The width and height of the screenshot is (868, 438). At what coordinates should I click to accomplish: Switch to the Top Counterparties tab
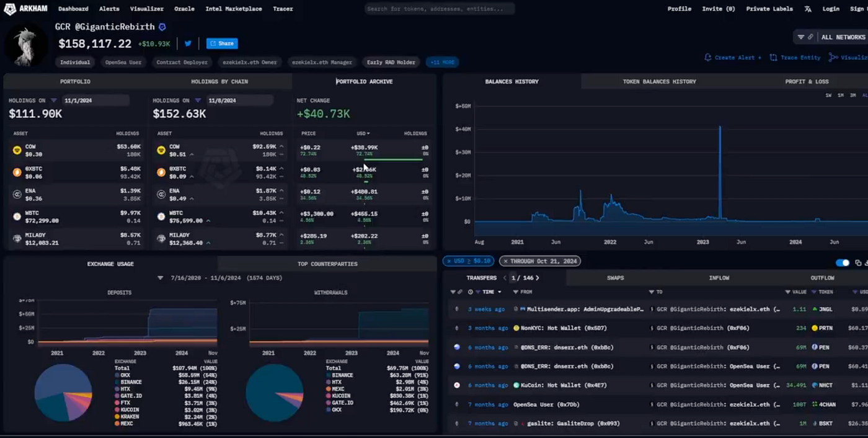[327, 264]
